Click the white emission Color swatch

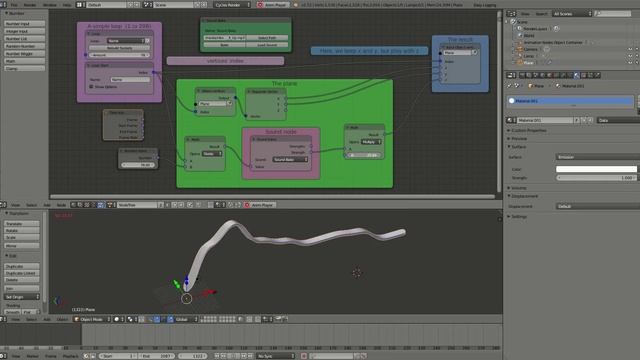point(596,169)
